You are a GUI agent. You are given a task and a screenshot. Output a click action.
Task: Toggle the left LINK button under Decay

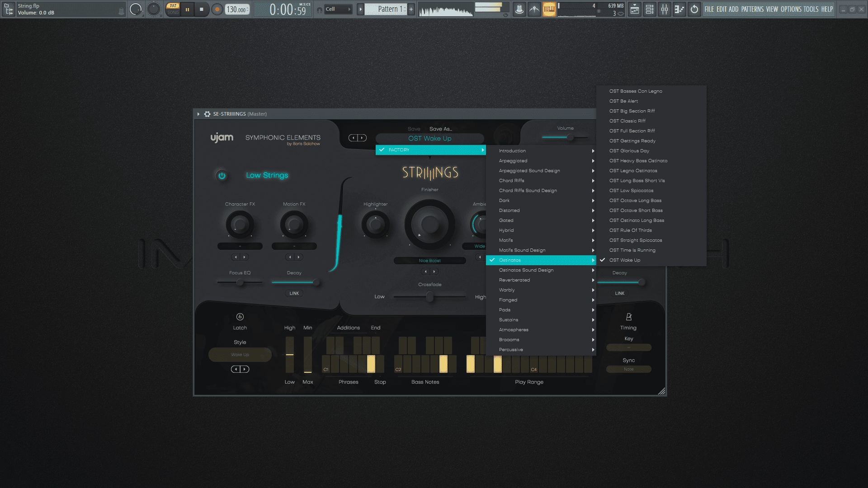294,293
